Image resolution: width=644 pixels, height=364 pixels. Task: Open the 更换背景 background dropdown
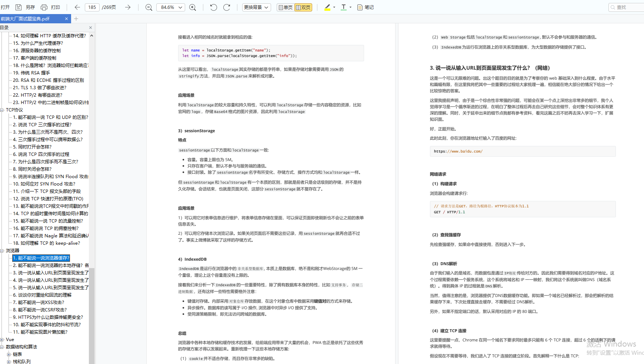pos(257,7)
